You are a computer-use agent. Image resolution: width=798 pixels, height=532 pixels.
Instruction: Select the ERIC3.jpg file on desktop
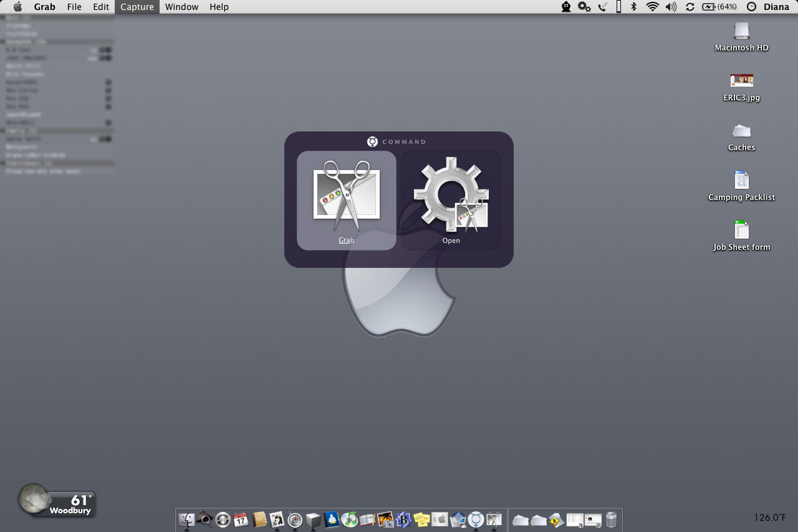tap(741, 87)
